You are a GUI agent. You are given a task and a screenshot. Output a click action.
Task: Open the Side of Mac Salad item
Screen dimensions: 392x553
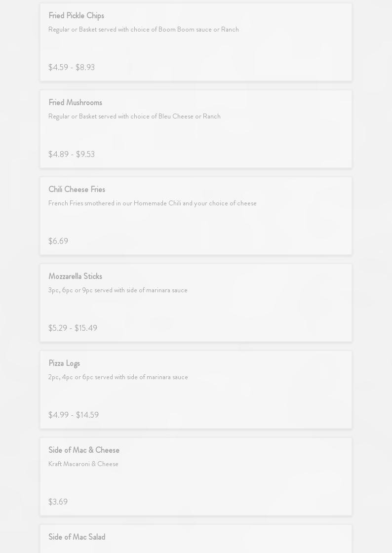(x=77, y=537)
